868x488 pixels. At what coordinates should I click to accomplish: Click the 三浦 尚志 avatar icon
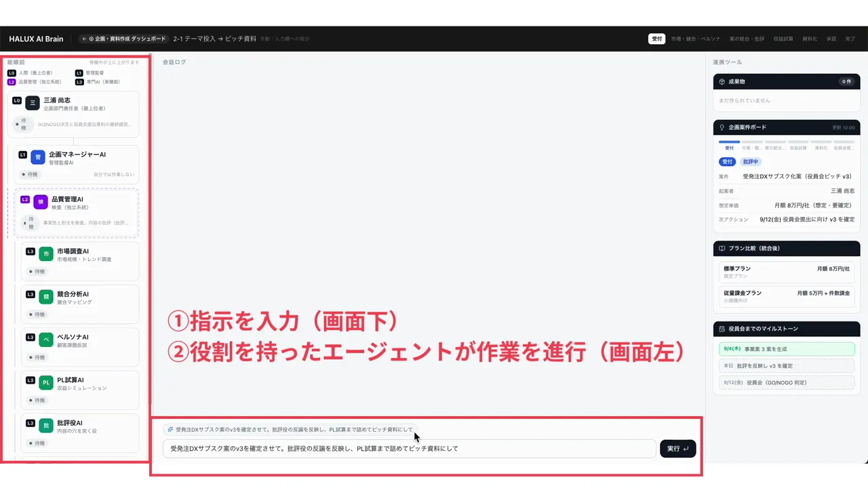(x=33, y=103)
